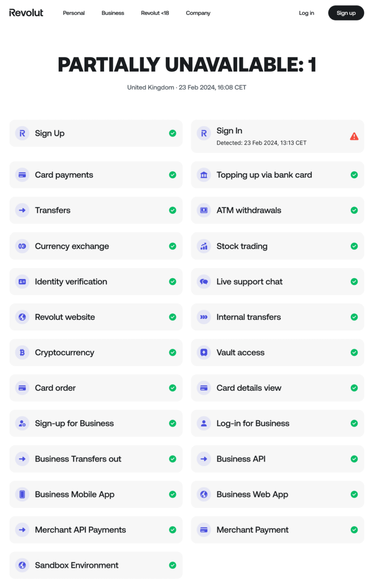
Task: Select the Cryptocurrency bitcoin icon
Action: 22,352
